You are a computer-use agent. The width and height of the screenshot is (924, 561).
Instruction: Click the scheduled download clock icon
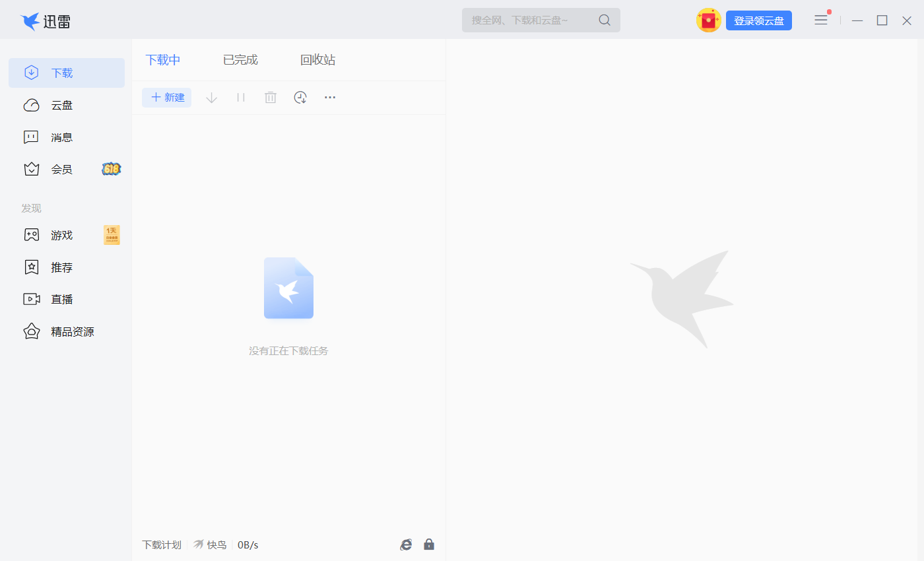pos(300,98)
